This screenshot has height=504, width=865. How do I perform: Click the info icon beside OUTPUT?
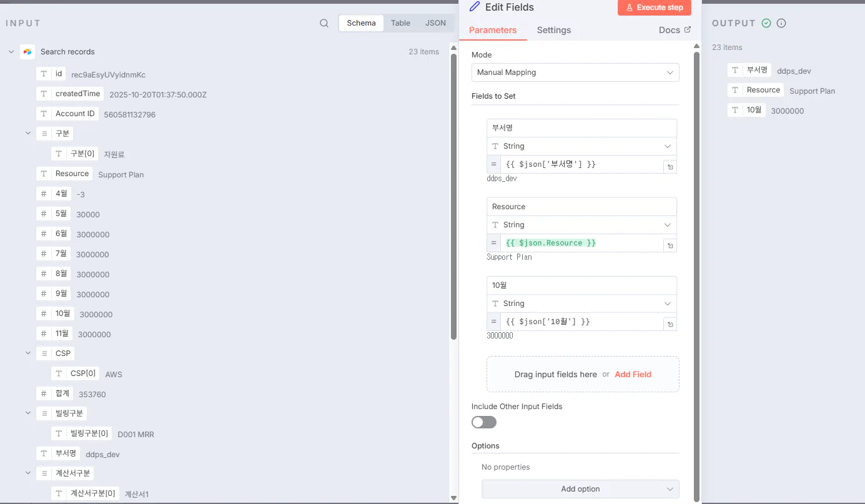point(781,23)
